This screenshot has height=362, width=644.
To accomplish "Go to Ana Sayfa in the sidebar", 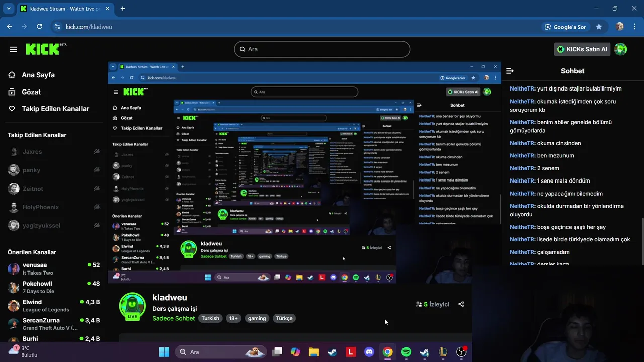I will tap(38, 75).
